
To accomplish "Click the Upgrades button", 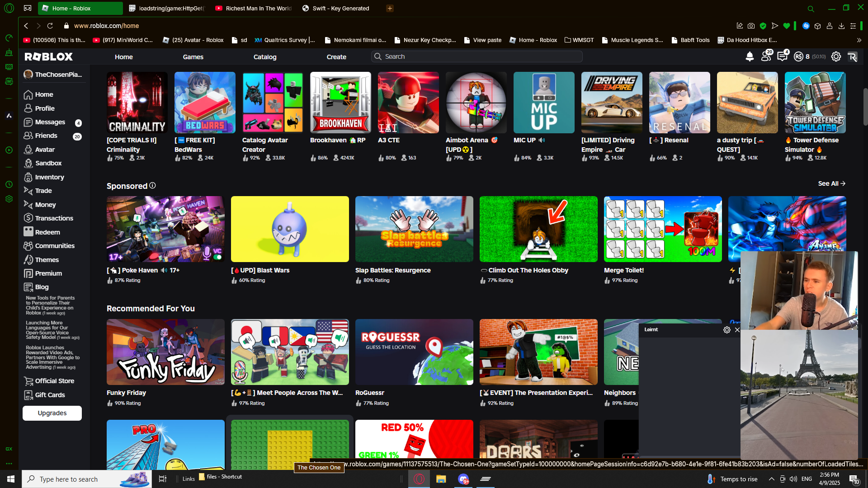I will 52,413.
